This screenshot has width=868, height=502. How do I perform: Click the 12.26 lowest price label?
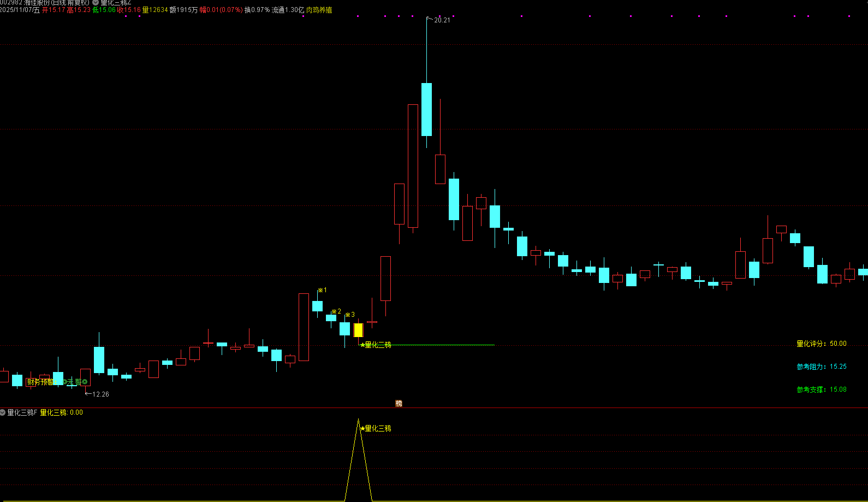[x=100, y=394]
